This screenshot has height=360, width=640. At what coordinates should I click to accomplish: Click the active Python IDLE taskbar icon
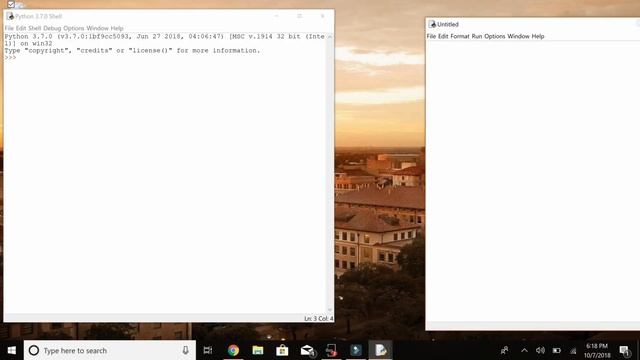pos(380,350)
